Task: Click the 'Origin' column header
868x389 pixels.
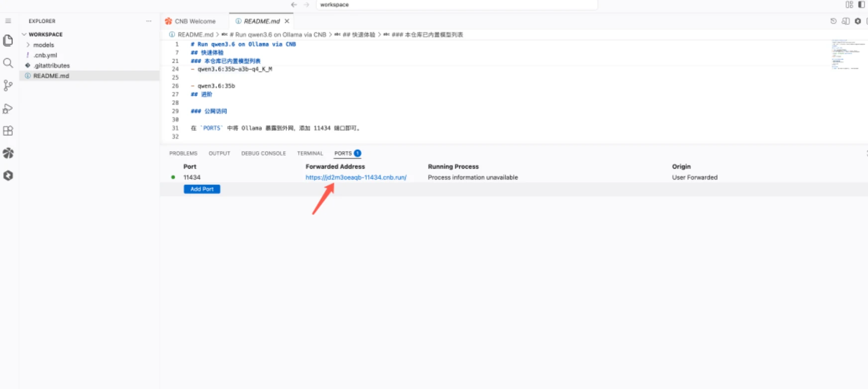Action: pos(681,167)
